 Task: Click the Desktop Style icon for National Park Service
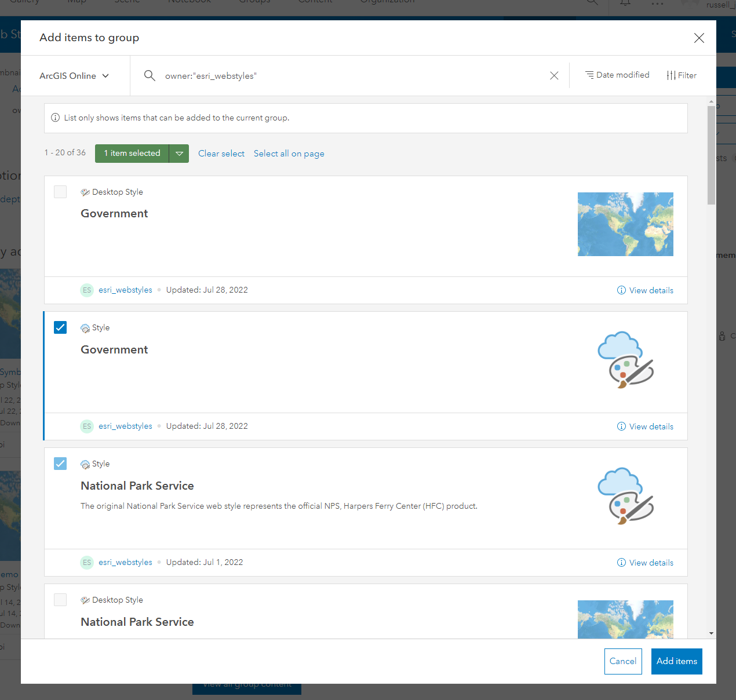[85, 600]
